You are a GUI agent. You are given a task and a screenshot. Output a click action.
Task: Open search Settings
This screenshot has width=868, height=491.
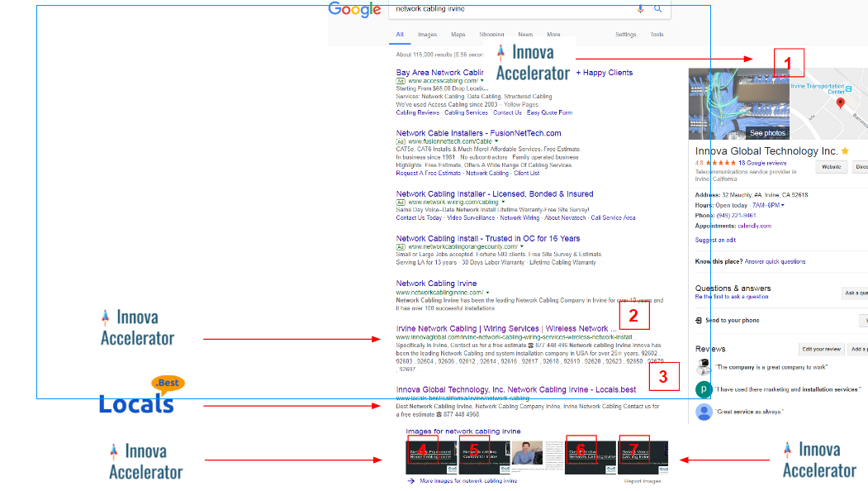(625, 35)
